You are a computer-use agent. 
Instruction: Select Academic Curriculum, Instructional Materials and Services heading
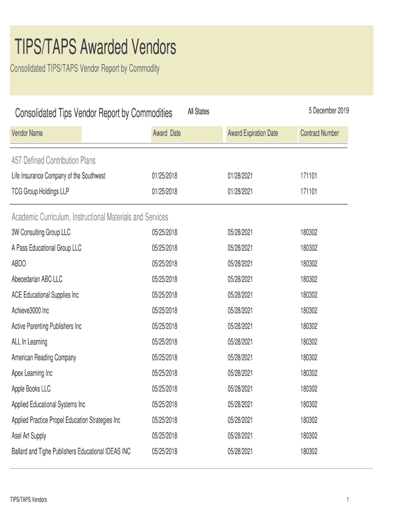coord(90,217)
